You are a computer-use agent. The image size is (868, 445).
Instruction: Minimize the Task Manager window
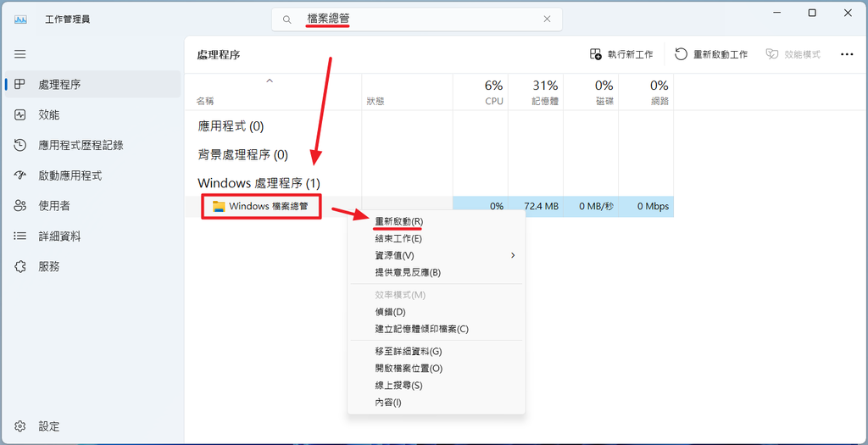pyautogui.click(x=776, y=14)
